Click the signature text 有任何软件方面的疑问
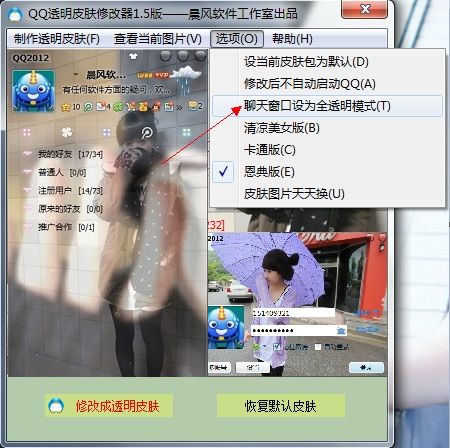450x448 pixels. 116,90
